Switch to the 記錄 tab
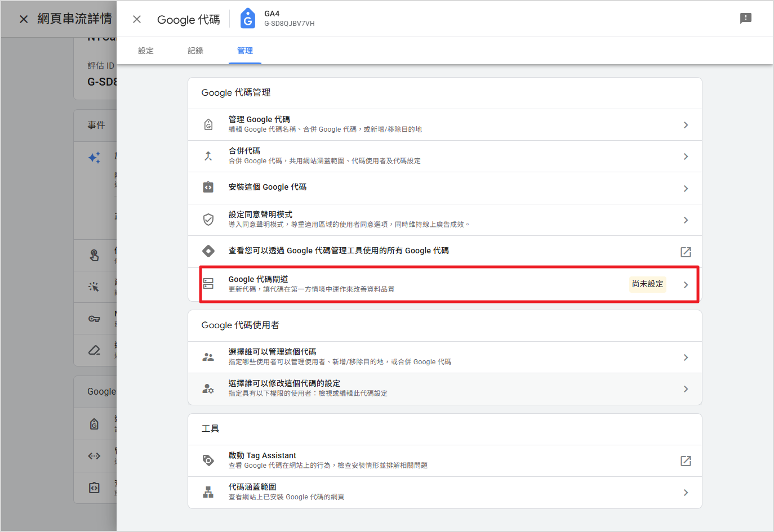774x532 pixels. [195, 51]
